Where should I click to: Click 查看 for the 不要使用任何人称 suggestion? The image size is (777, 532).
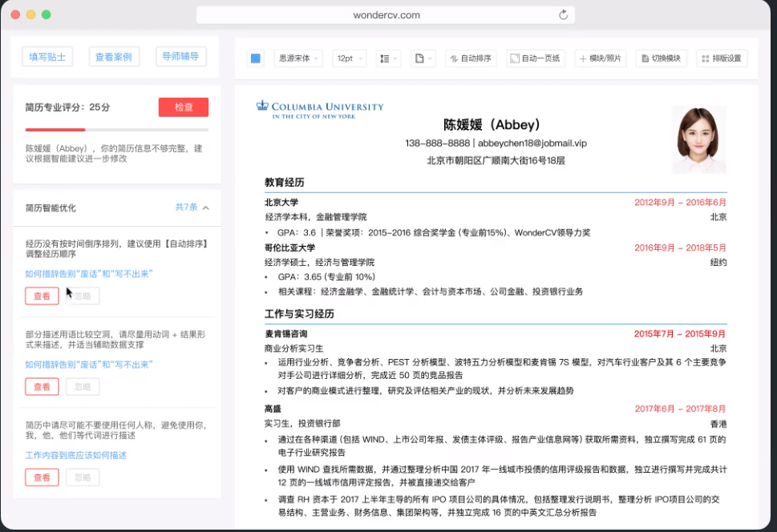42,478
